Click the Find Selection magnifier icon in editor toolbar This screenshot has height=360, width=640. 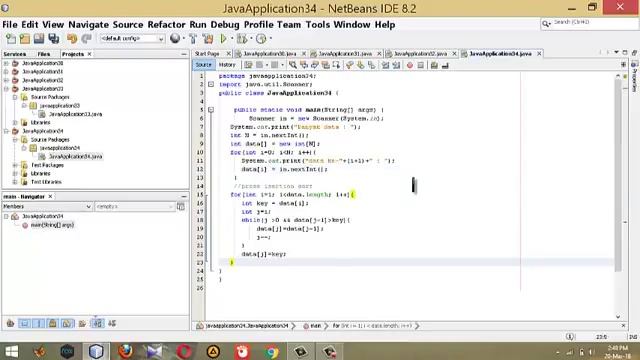pyautogui.click(x=293, y=65)
